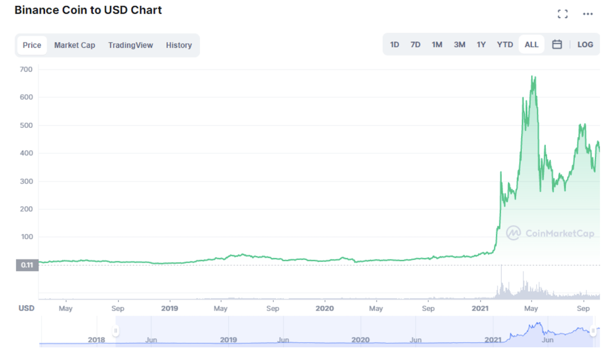The image size is (615, 364).
Task: Open the fullscreen chart view icon
Action: [x=563, y=14]
